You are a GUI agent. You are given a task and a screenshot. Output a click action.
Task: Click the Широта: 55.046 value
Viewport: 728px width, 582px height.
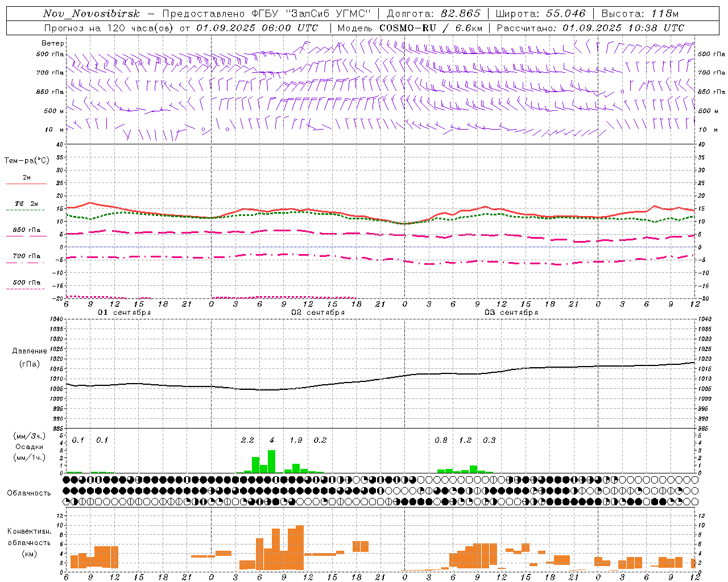click(x=540, y=14)
